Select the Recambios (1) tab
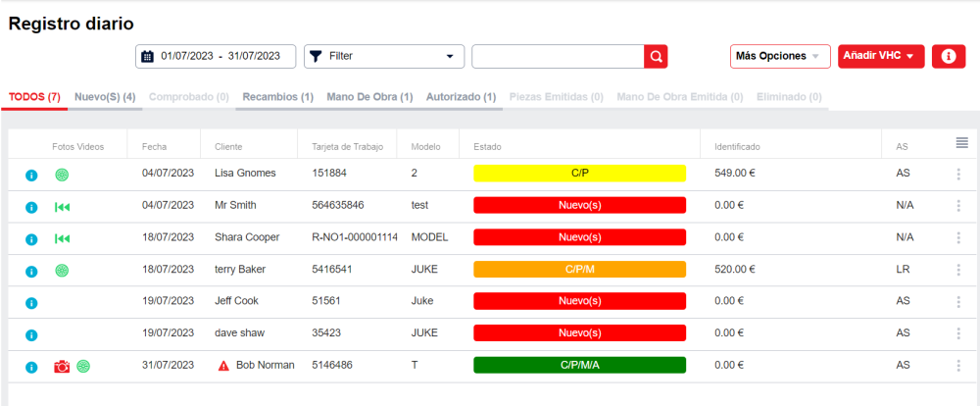This screenshot has width=980, height=406. tap(277, 97)
